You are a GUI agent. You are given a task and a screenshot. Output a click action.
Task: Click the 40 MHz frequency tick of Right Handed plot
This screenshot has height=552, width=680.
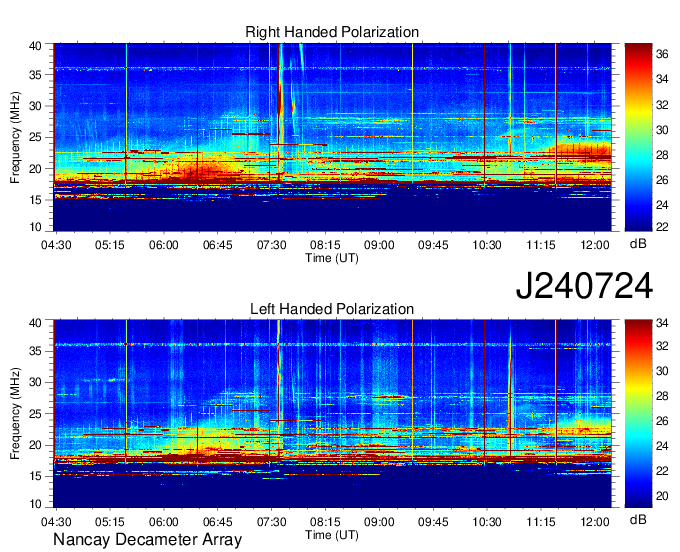pos(35,46)
